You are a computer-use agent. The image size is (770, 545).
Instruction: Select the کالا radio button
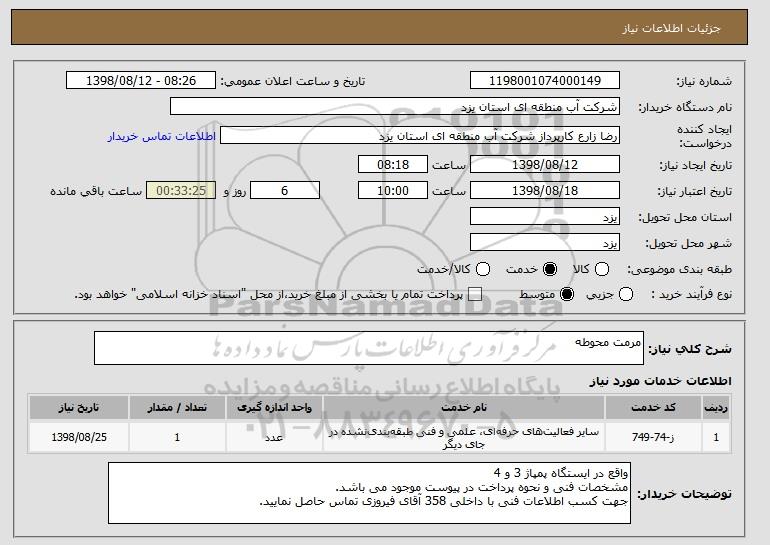[x=602, y=269]
